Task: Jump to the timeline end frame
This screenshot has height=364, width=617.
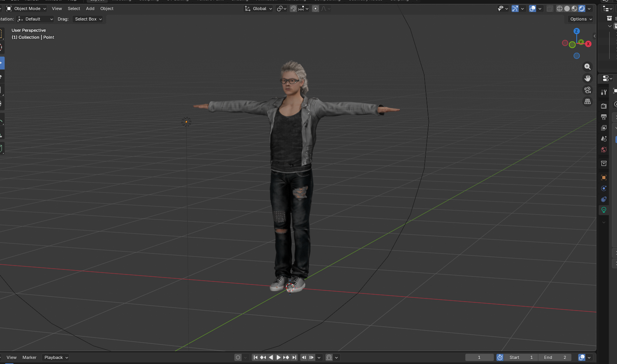Action: click(294, 357)
